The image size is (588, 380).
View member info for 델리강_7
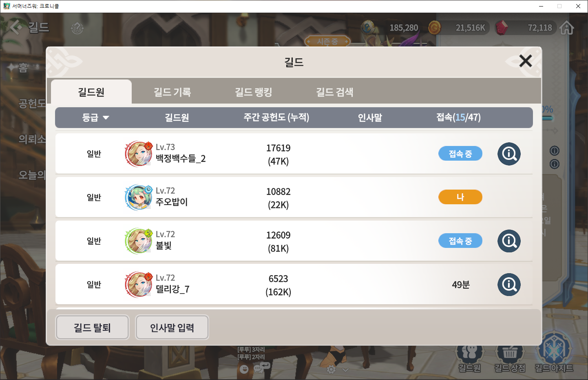[x=509, y=285]
